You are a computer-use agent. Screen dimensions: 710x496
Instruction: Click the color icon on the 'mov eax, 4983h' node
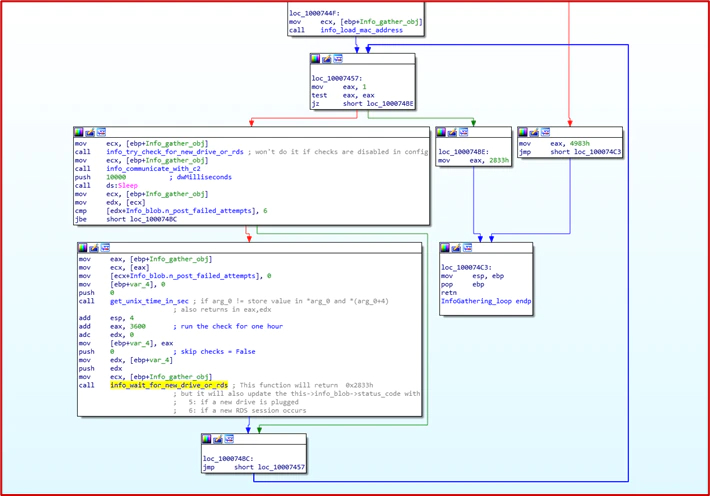(523, 132)
